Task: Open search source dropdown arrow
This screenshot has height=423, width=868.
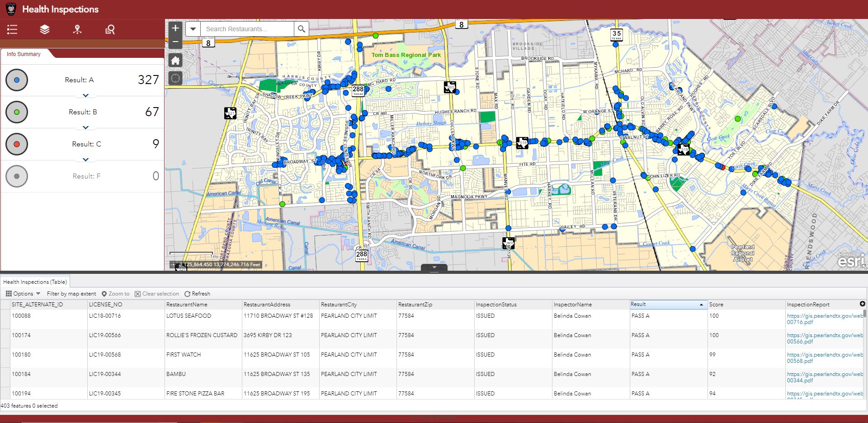Action: pyautogui.click(x=193, y=29)
